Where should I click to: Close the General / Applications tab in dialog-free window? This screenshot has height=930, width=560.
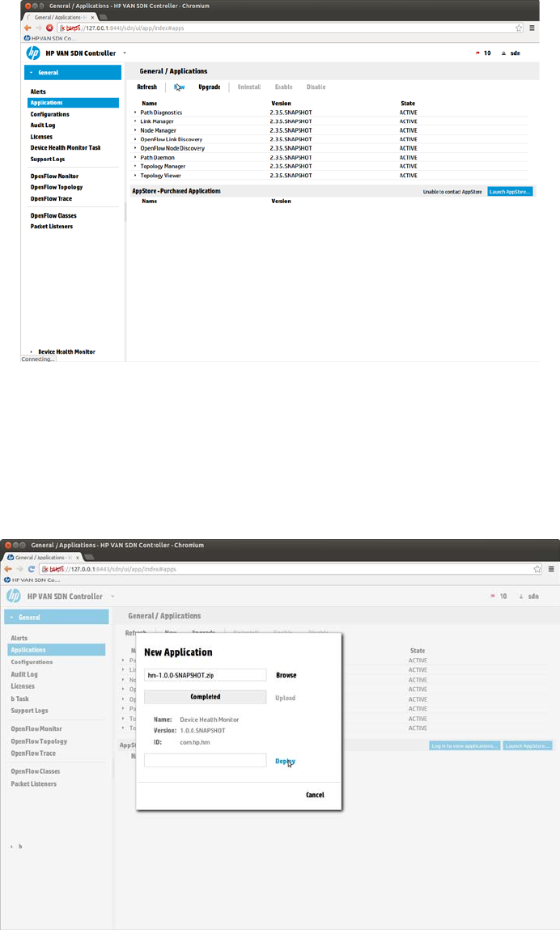click(x=92, y=17)
